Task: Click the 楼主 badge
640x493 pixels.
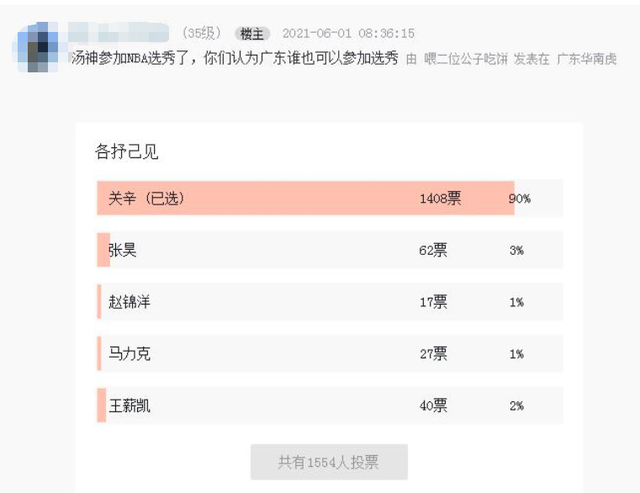Action: click(x=252, y=34)
